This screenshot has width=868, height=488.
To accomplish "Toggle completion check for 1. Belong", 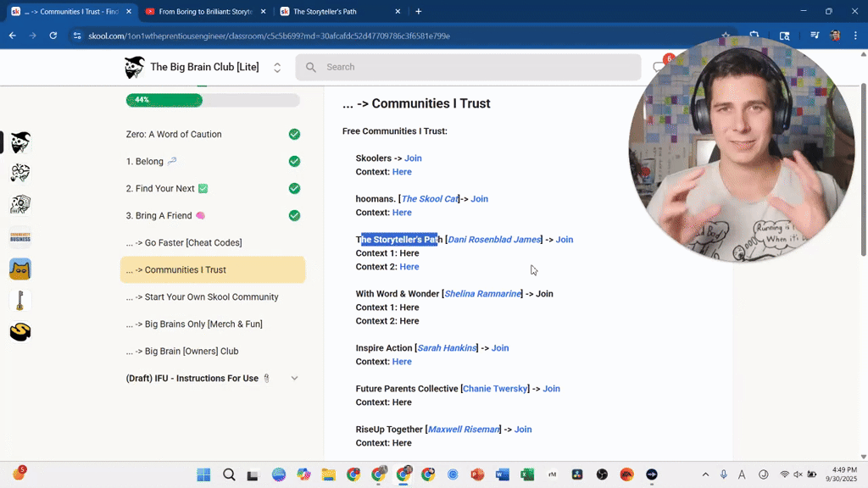I will 294,161.
